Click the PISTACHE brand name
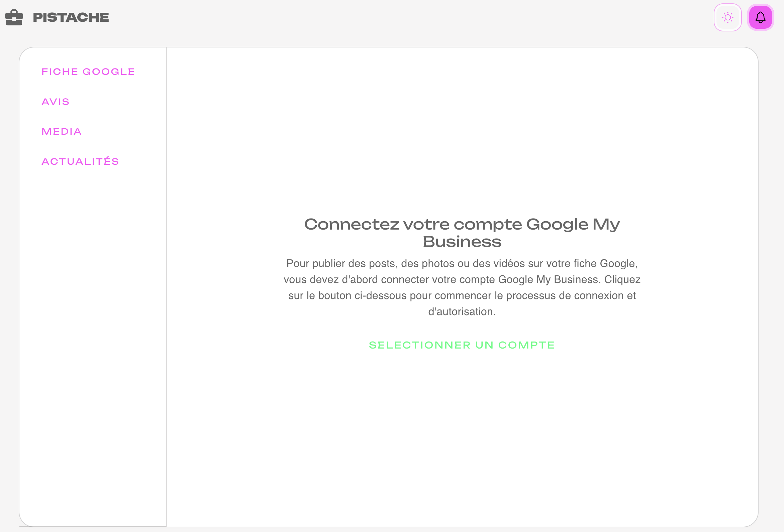784x532 pixels. point(71,17)
